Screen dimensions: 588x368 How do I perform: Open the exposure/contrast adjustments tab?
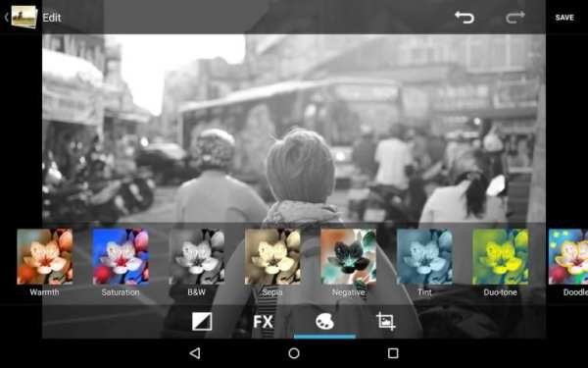202,322
